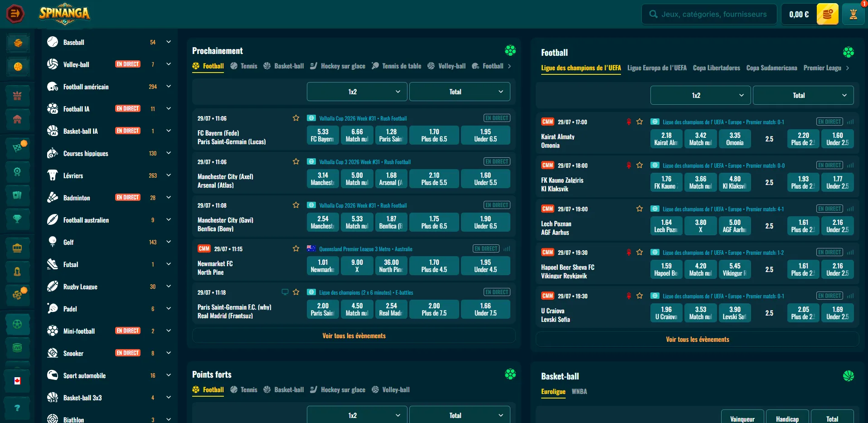The width and height of the screenshot is (868, 423).
Task: Toggle favorite star for Kairat Almaty match
Action: click(640, 122)
